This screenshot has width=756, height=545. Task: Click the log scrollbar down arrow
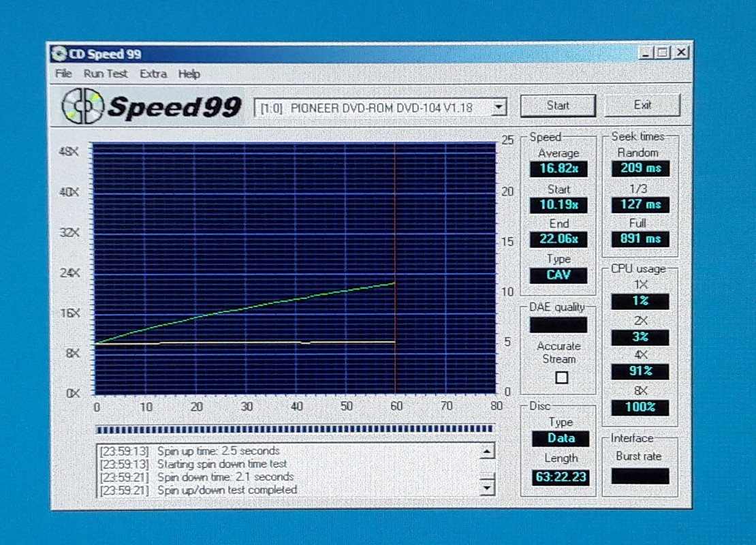click(487, 488)
